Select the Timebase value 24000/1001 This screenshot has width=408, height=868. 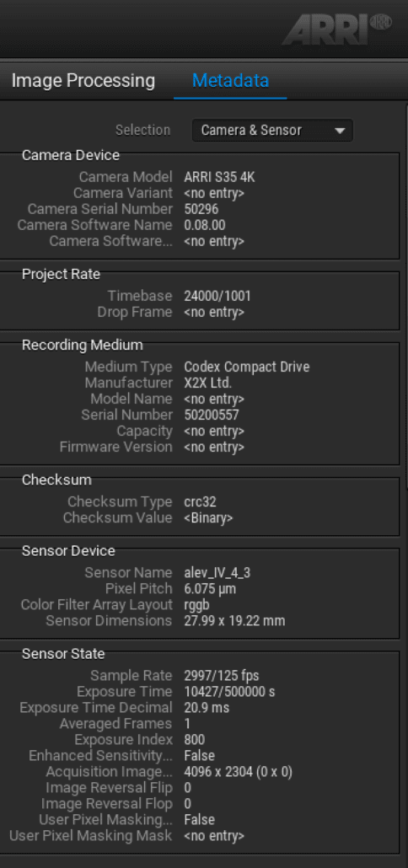(217, 296)
